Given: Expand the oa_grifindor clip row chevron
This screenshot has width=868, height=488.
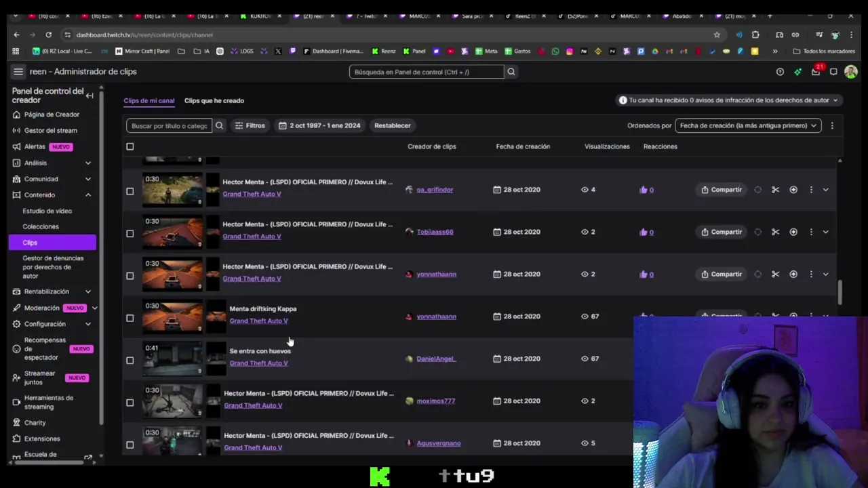Looking at the screenshot, I should point(825,190).
